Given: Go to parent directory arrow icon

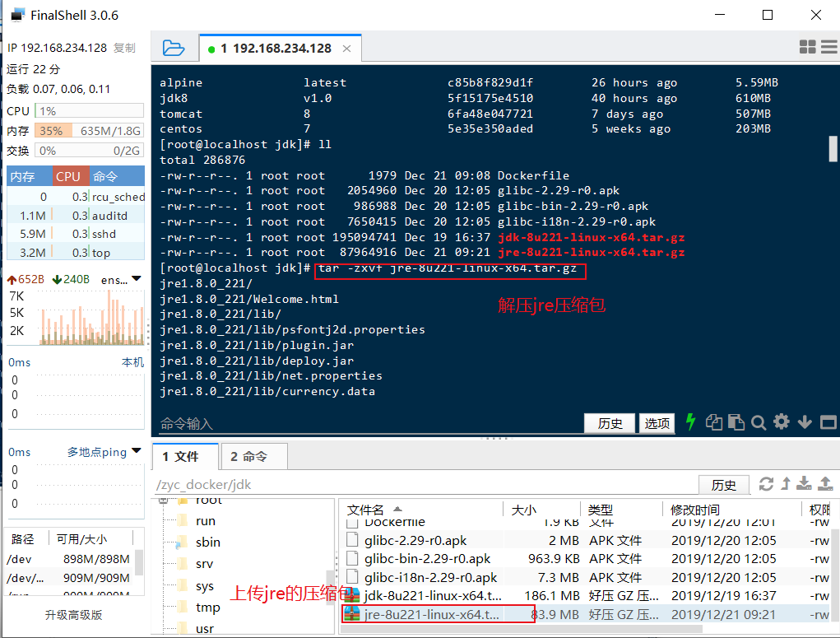Looking at the screenshot, I should [x=786, y=483].
